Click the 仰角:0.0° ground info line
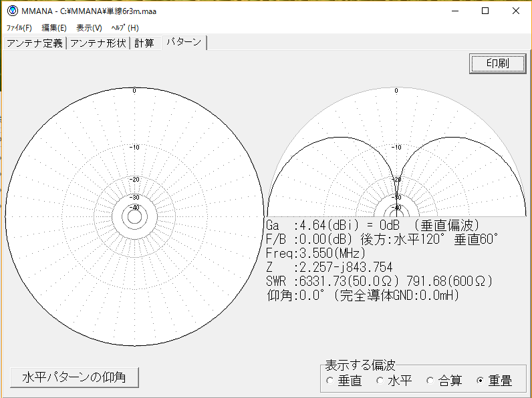Image resolution: width=532 pixels, height=398 pixels. click(x=363, y=295)
